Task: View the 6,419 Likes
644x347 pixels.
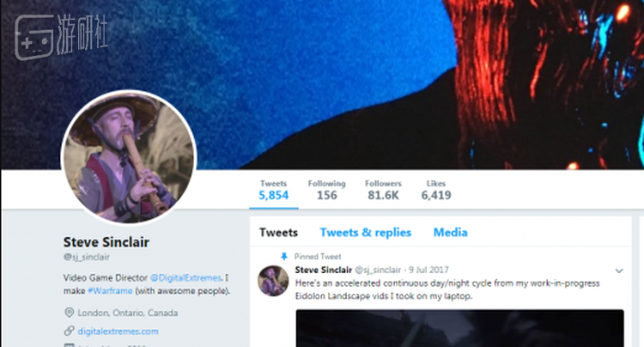Action: (x=436, y=190)
